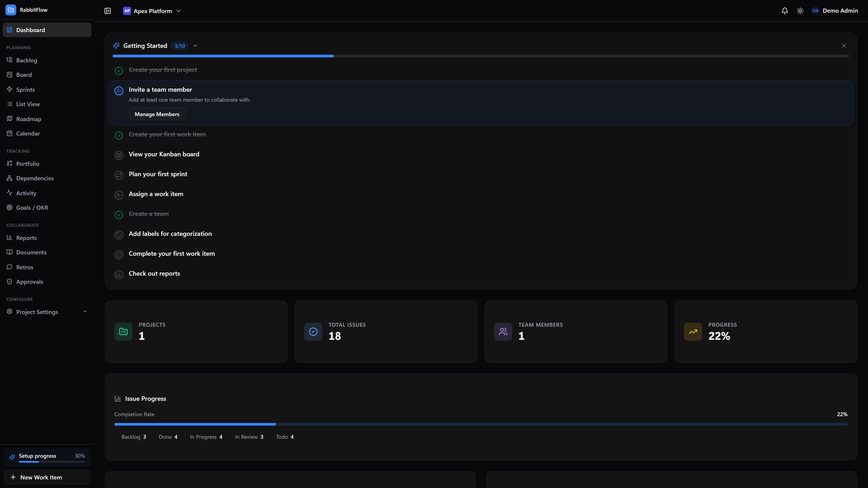Collapse the Getting Started checklist chevron
Screen dimensions: 868x488
[195, 46]
